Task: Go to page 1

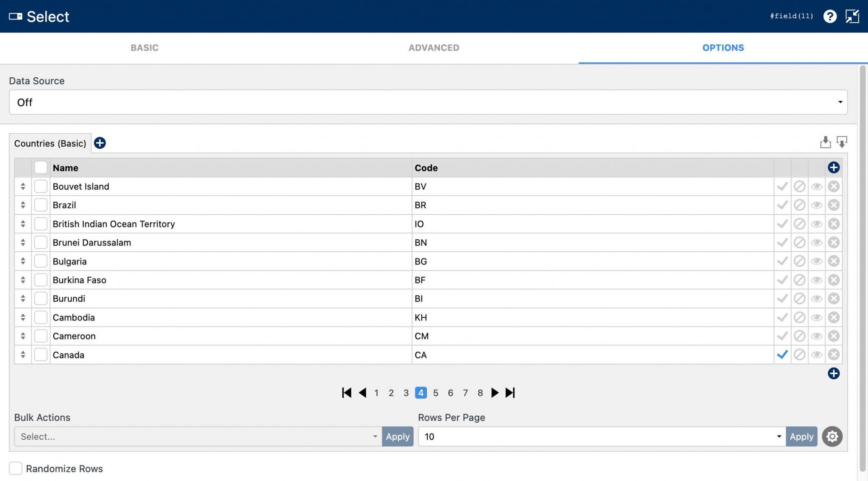Action: pyautogui.click(x=377, y=393)
